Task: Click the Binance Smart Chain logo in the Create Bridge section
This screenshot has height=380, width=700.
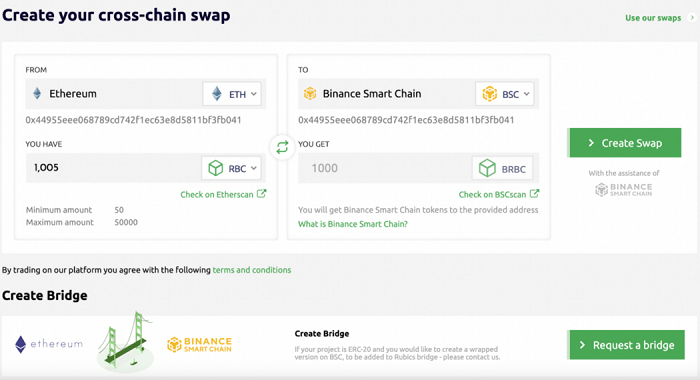Action: [x=199, y=344]
